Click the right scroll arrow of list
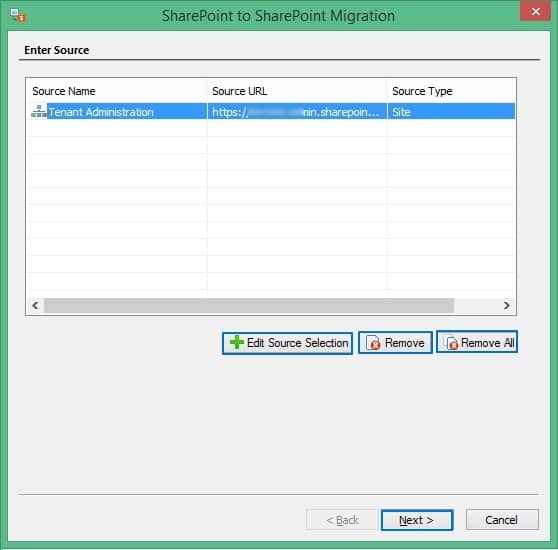Screen dimensions: 558x550 (x=506, y=306)
